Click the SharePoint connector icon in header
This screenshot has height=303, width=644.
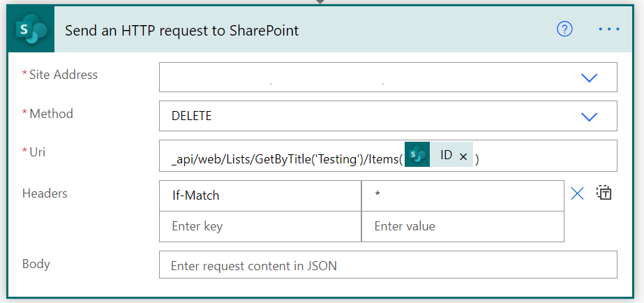coord(31,29)
